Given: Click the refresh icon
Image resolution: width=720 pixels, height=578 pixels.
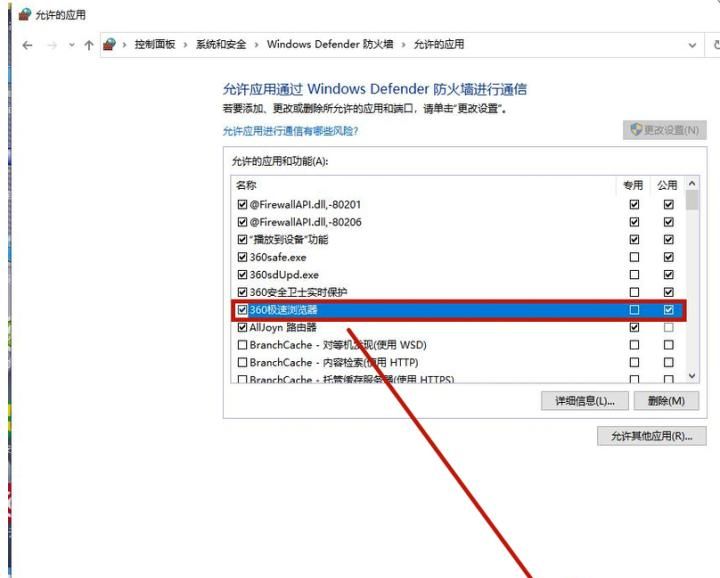Looking at the screenshot, I should [716, 45].
